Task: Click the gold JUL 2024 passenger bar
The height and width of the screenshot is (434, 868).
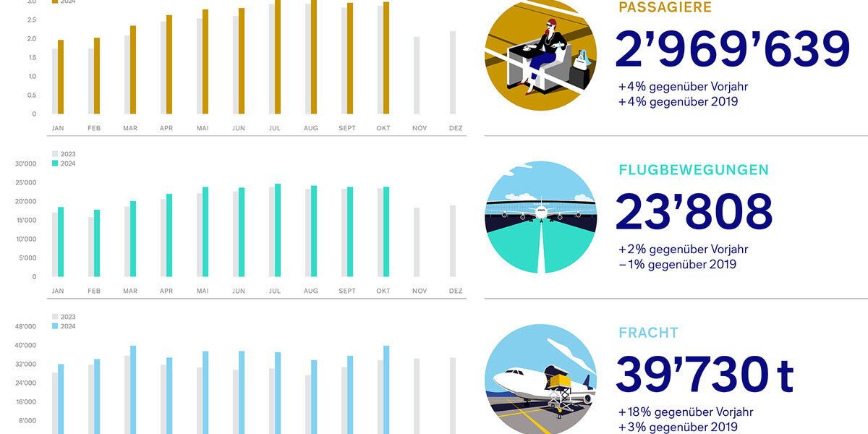Action: [x=278, y=56]
